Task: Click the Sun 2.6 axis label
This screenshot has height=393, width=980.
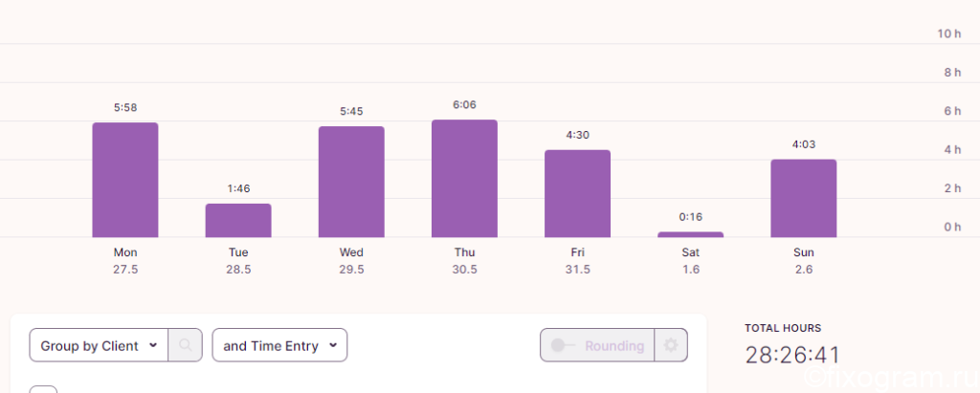Action: coord(804,261)
